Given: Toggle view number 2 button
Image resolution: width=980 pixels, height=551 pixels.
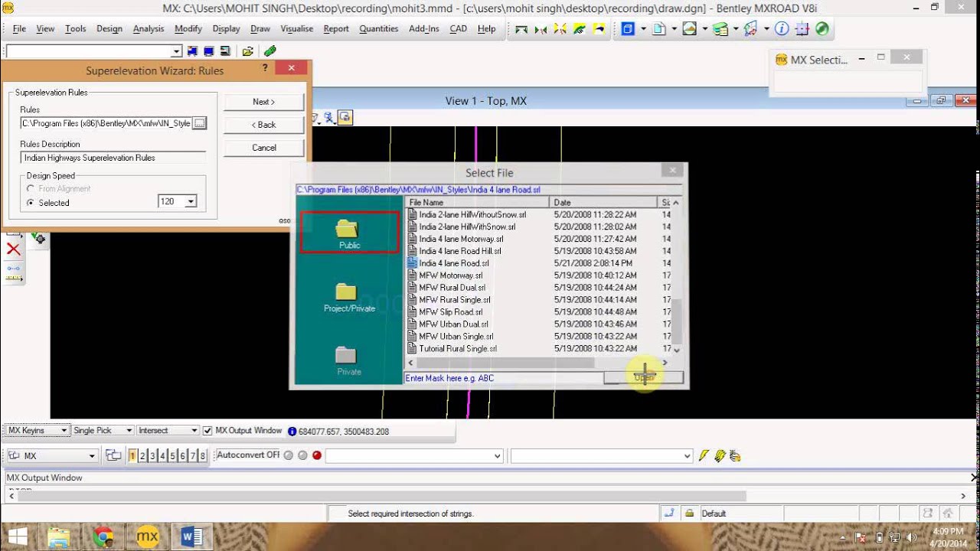Looking at the screenshot, I should coord(142,455).
